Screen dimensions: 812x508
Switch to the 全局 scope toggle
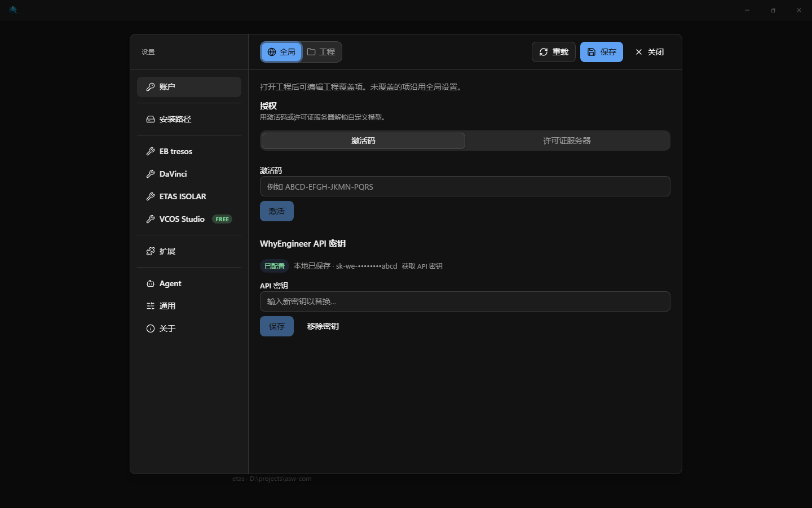281,52
